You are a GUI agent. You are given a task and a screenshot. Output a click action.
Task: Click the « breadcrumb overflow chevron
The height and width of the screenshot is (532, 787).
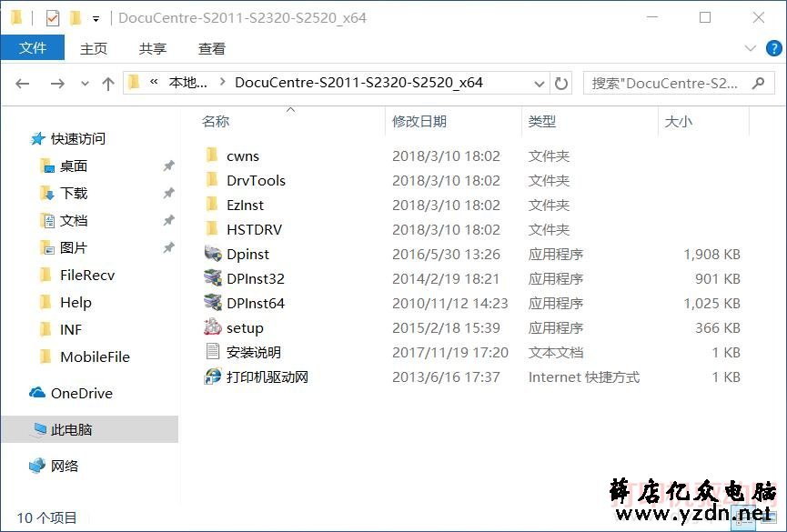(154, 82)
